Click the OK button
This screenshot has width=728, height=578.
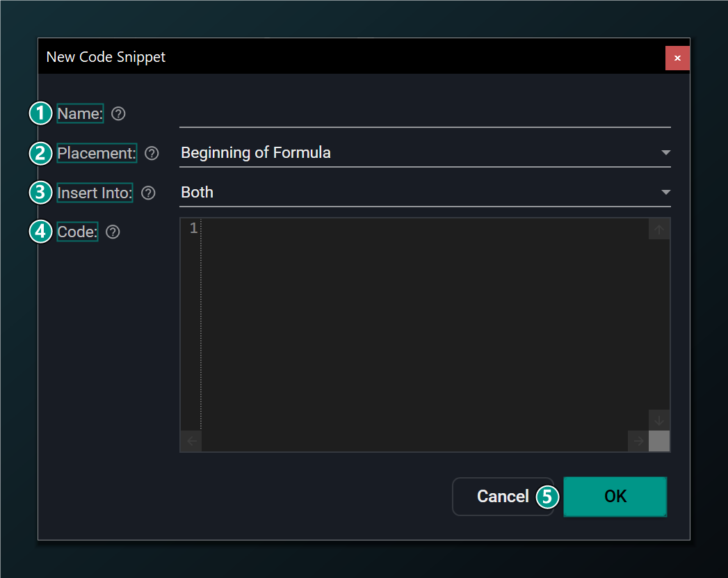(615, 497)
